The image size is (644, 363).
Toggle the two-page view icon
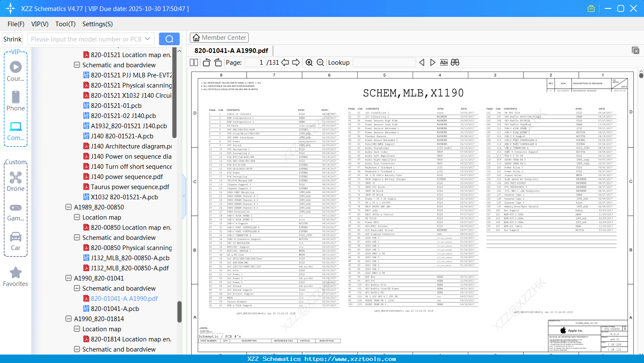194,62
